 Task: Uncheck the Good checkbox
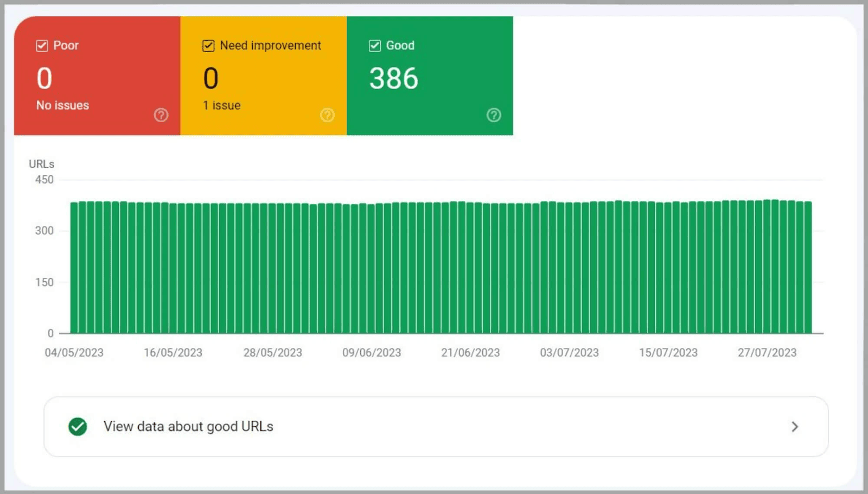tap(374, 46)
